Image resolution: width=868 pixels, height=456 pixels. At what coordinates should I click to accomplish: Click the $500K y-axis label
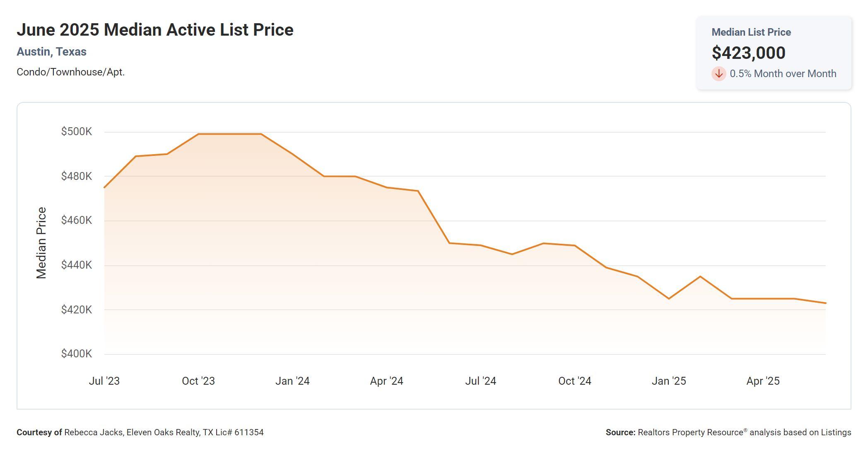[77, 132]
